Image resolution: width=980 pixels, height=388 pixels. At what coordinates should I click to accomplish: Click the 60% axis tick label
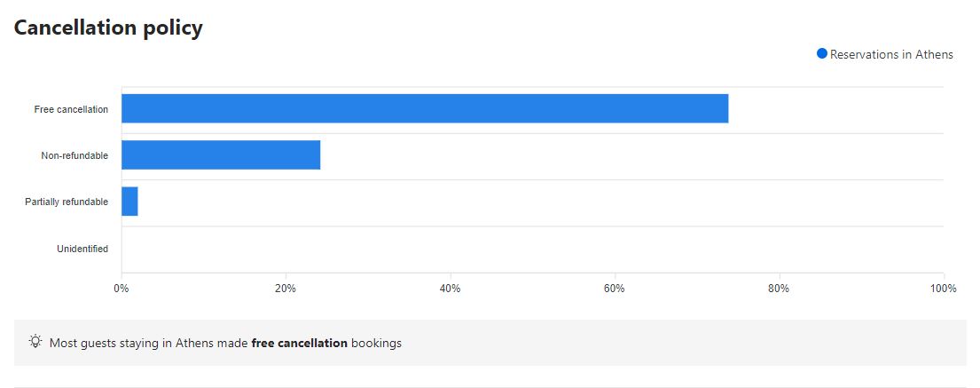614,289
